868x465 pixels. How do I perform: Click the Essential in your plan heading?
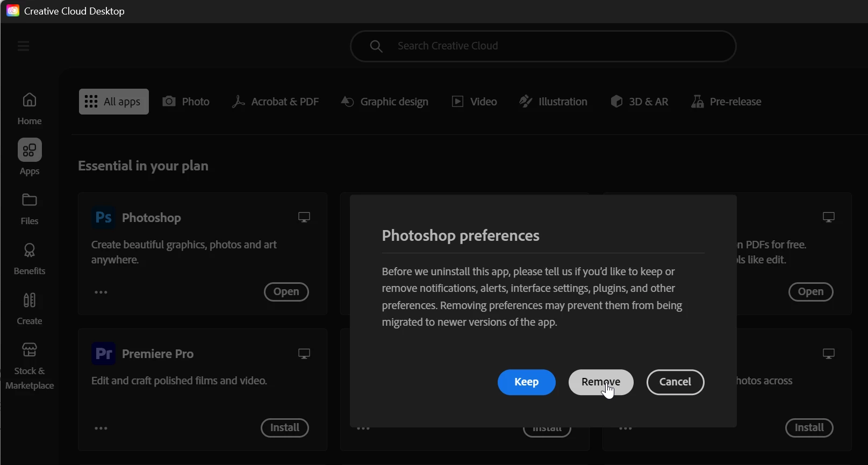(143, 166)
